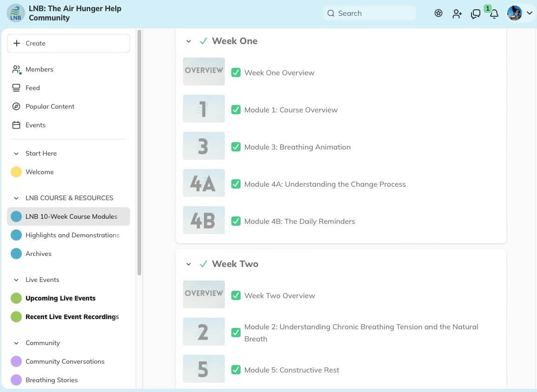Viewport: 537px width, 392px height.
Task: Click the user profile avatar
Action: (514, 13)
